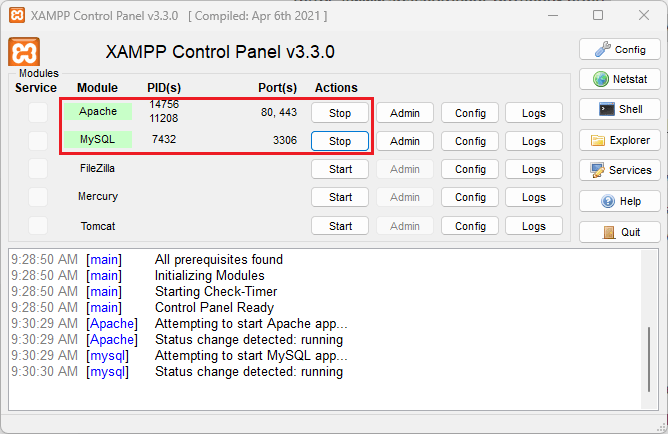Click the XAMPP orange logo icon

(23, 52)
